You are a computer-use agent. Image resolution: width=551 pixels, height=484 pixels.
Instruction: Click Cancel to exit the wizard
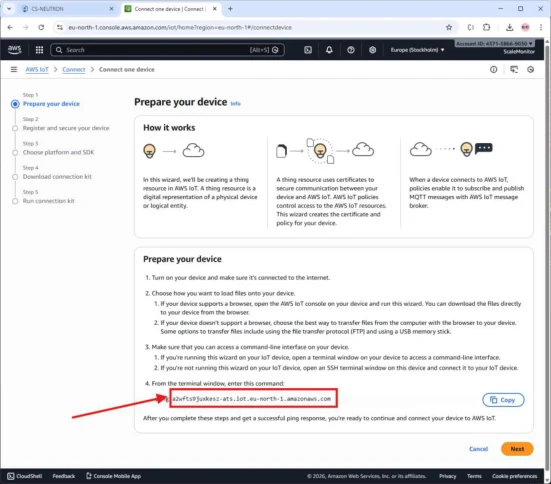coord(478,449)
